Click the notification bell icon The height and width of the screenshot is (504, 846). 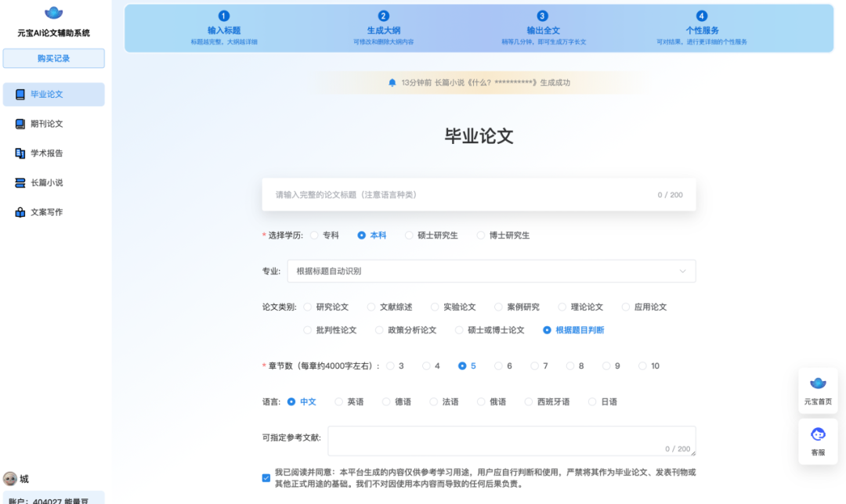pos(392,82)
